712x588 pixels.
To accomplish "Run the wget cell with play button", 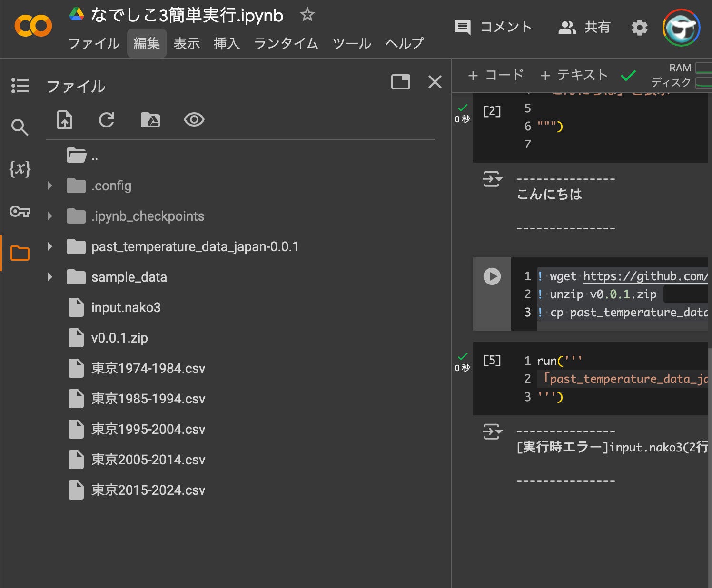I will tap(492, 276).
